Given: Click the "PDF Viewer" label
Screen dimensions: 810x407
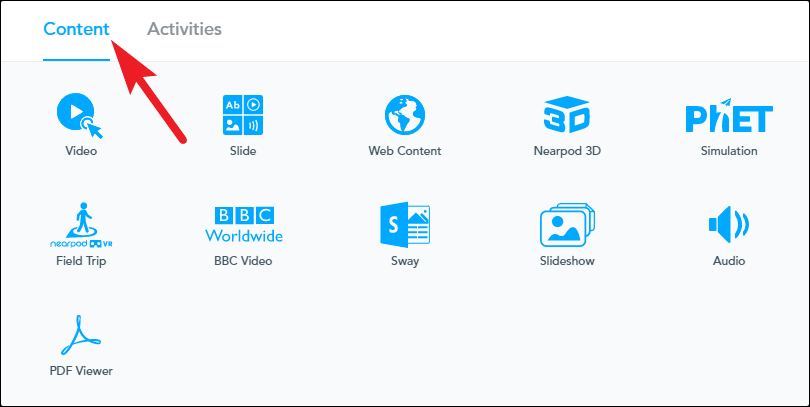Looking at the screenshot, I should (81, 371).
